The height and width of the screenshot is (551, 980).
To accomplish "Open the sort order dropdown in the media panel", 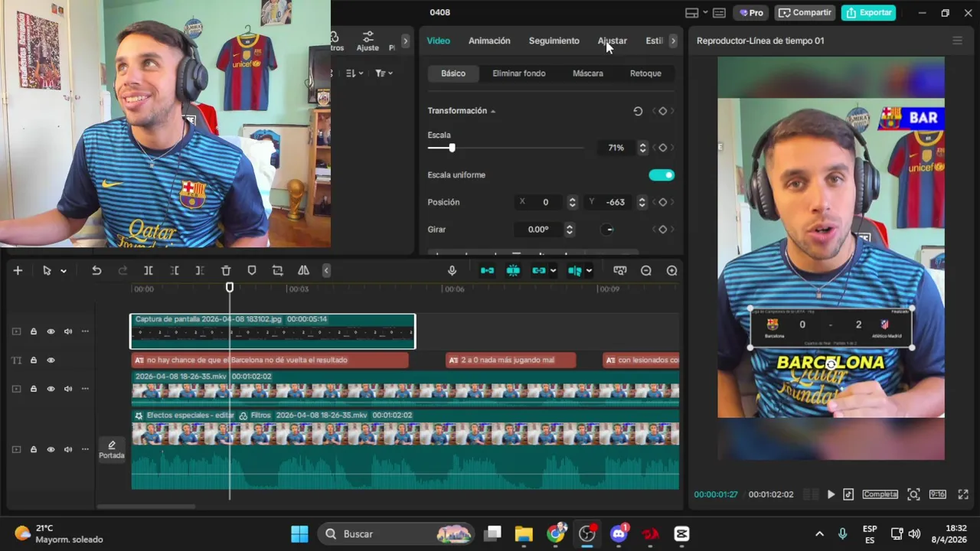I will tap(353, 73).
